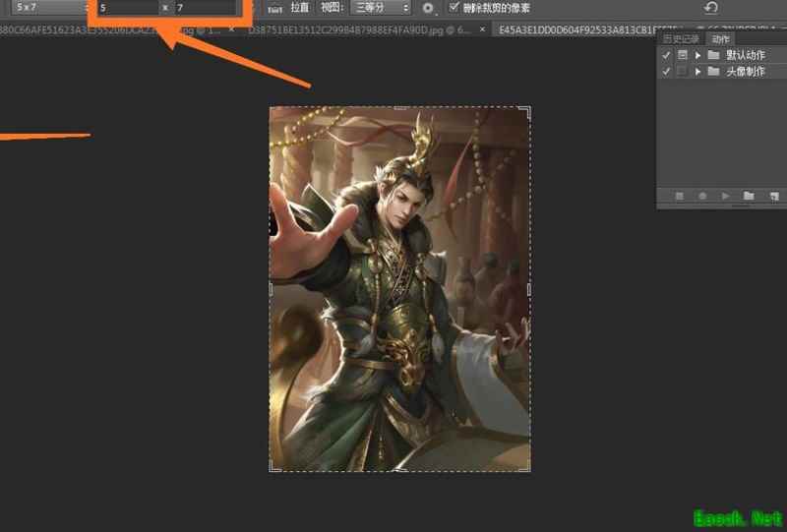Toggle the checkmark for 默认动作 action set
The image size is (787, 532).
click(666, 55)
